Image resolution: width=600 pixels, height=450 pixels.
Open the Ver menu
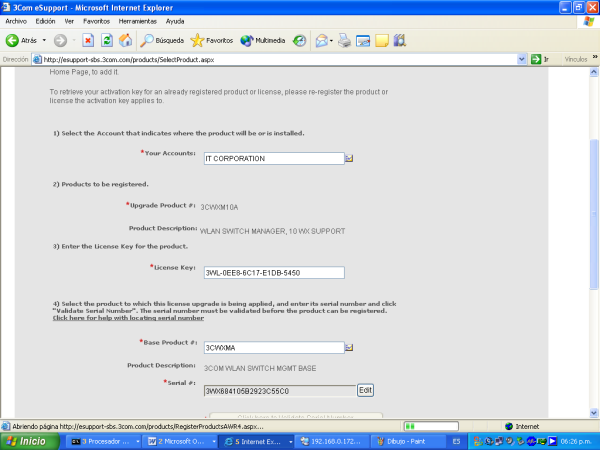[x=69, y=21]
